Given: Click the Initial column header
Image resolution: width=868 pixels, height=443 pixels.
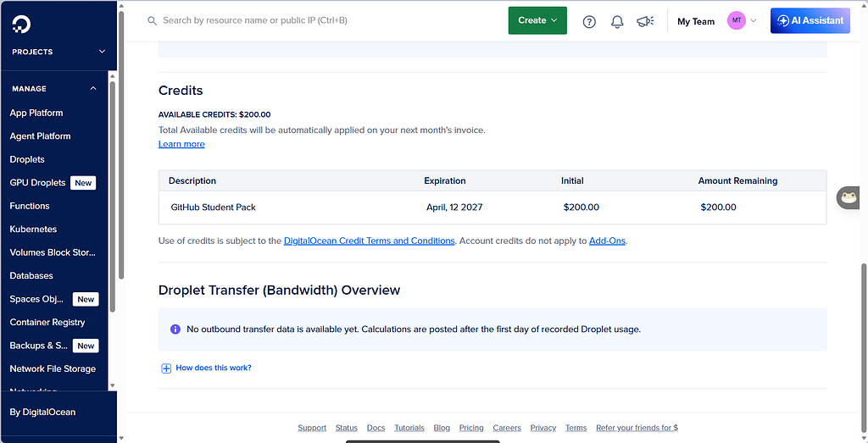Looking at the screenshot, I should pos(572,181).
